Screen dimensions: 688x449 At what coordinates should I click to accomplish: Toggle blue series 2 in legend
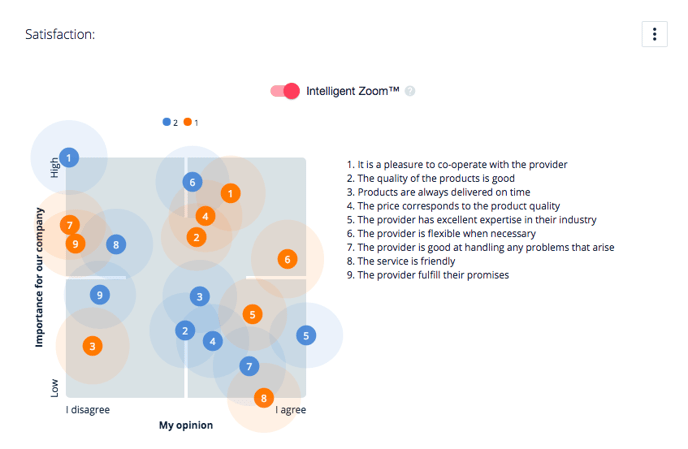point(170,122)
